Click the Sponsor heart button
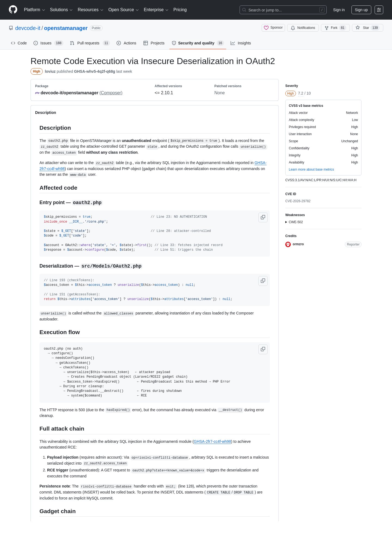Image resolution: width=392 pixels, height=545 pixels. click(x=273, y=28)
